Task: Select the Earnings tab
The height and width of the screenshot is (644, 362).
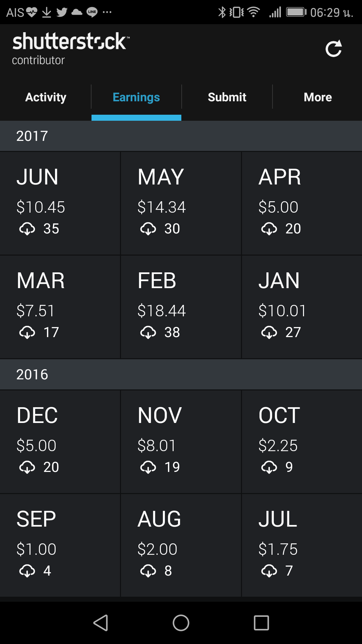Action: pos(136,97)
